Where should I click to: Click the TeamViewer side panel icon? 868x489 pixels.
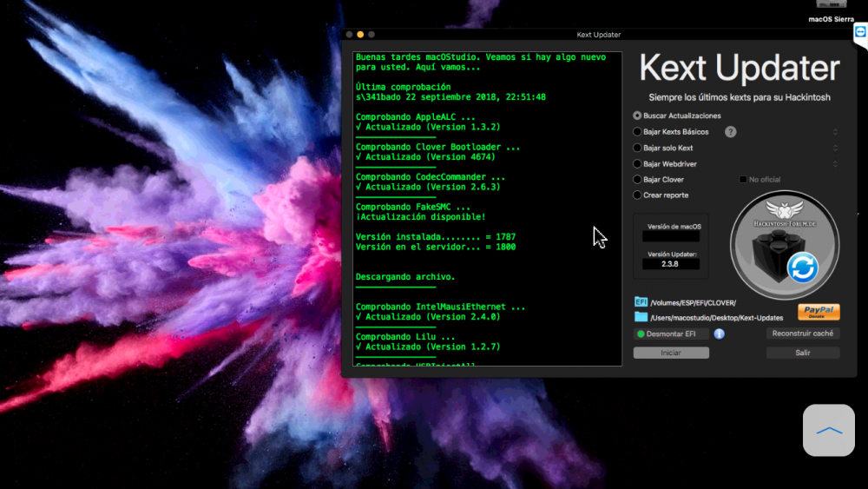(x=860, y=33)
